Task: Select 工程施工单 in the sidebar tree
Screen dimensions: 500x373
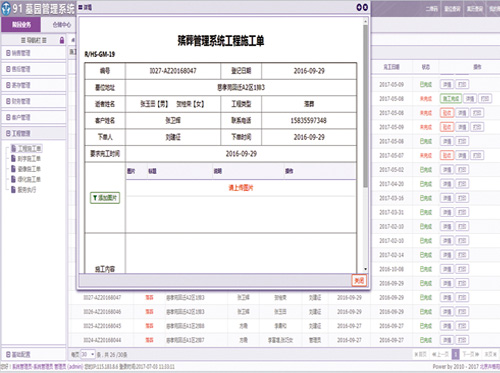Action: pos(26,148)
